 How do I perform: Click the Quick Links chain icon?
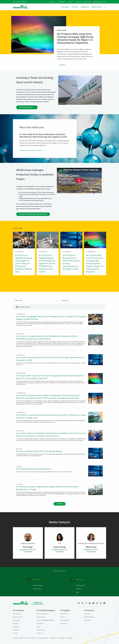[x=72, y=579]
